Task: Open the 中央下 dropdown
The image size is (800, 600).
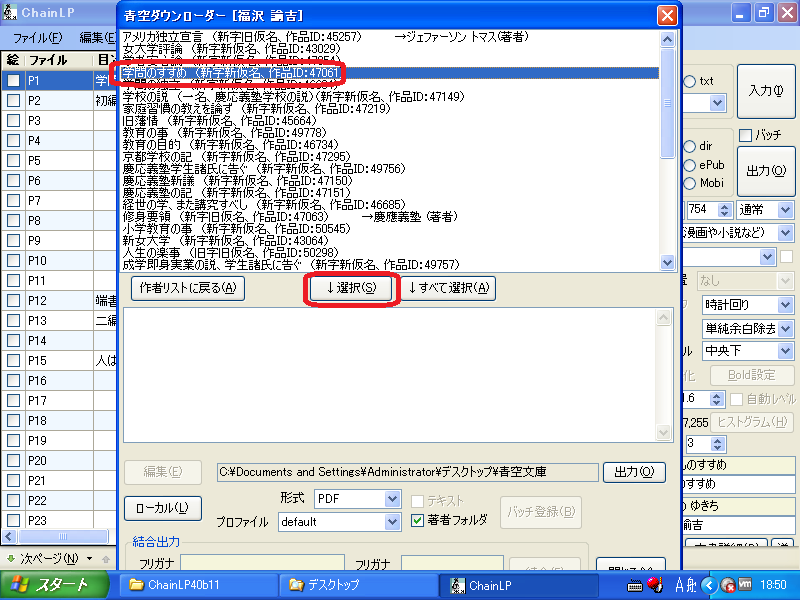Action: (x=785, y=351)
